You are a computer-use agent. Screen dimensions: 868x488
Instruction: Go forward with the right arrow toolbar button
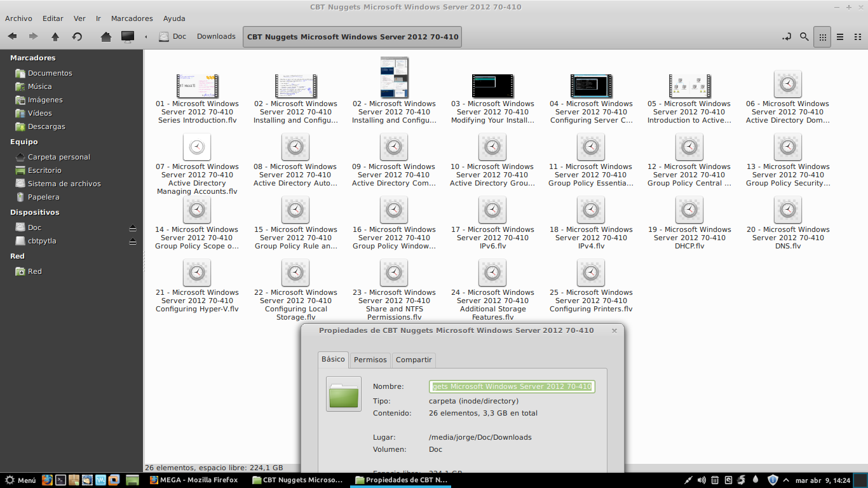33,36
